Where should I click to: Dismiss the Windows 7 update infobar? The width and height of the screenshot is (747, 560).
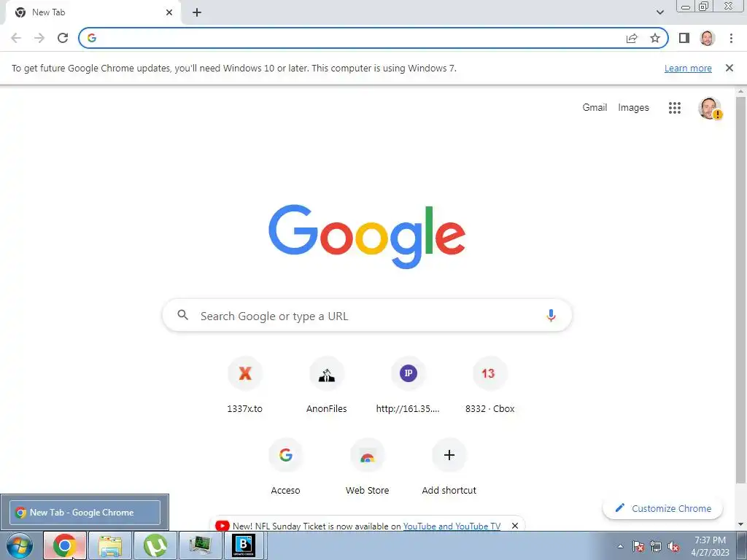[x=729, y=68]
